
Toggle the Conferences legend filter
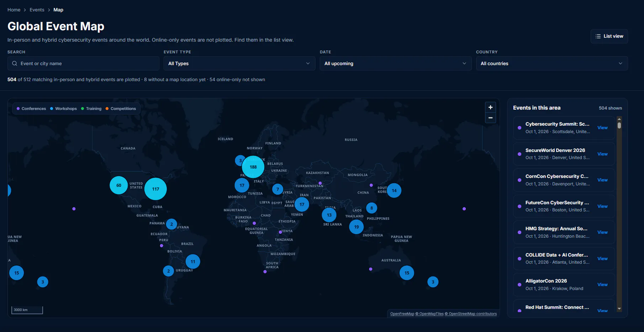[31, 109]
